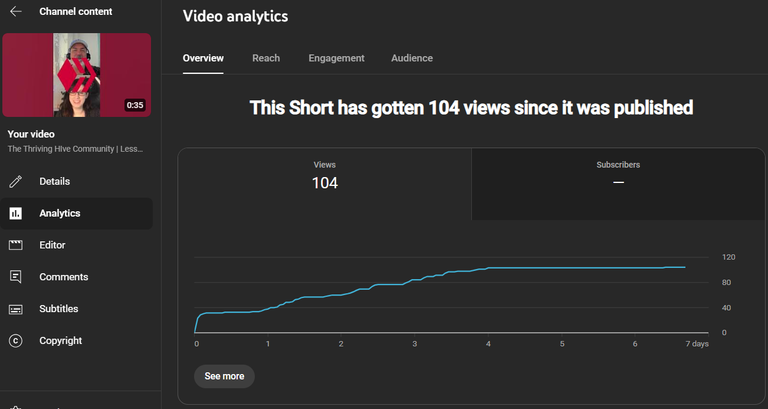
Task: Click the Comments speech bubble icon
Action: click(16, 277)
